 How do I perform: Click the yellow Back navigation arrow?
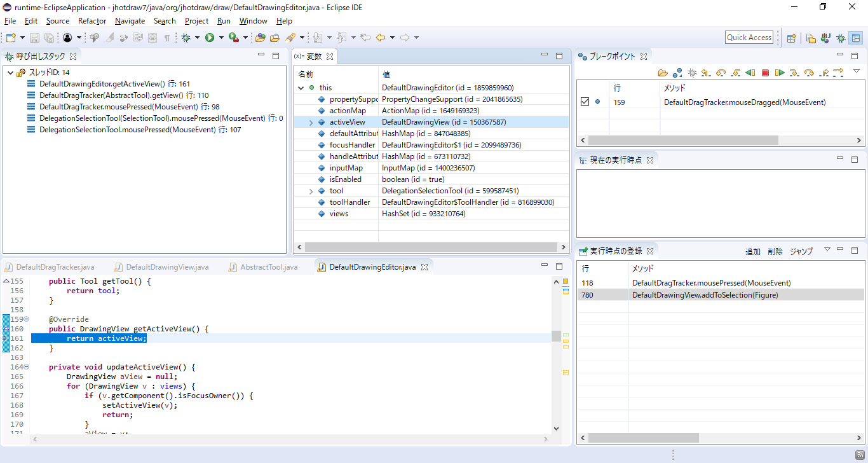click(381, 38)
